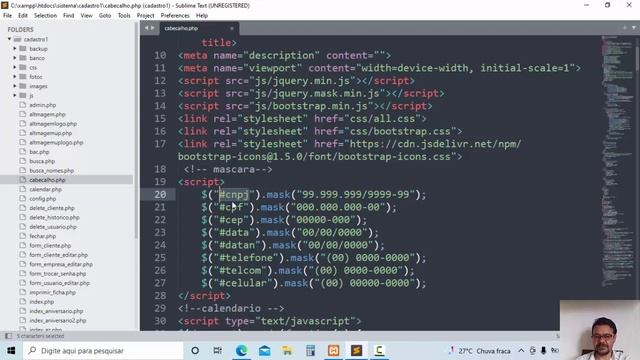Expand the css folder
This screenshot has height=360, width=640.
tap(15, 67)
